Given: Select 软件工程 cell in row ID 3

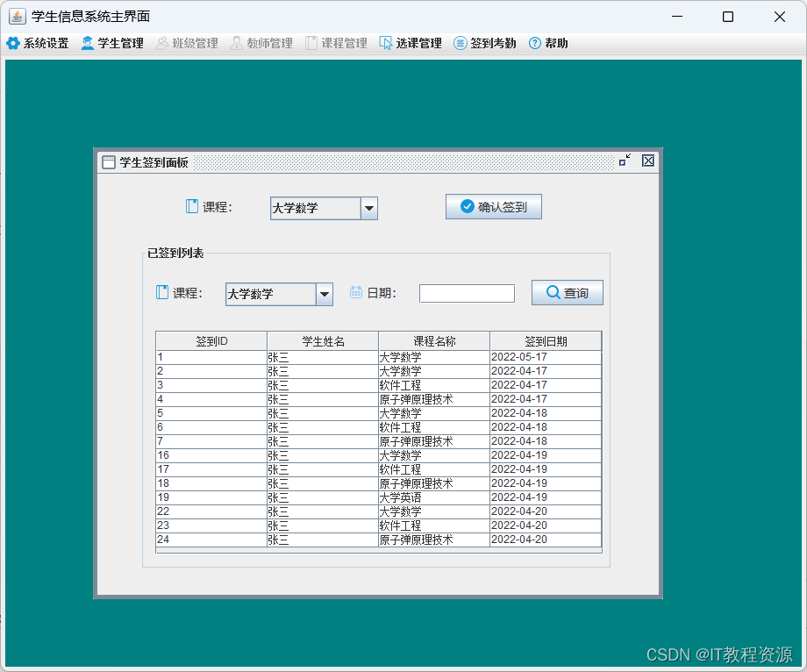Looking at the screenshot, I should (x=434, y=385).
